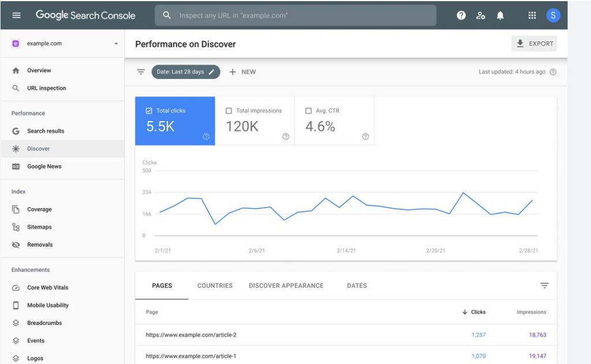The image size is (591, 364).
Task: Click the Sitemaps tree icon
Action: (16, 227)
